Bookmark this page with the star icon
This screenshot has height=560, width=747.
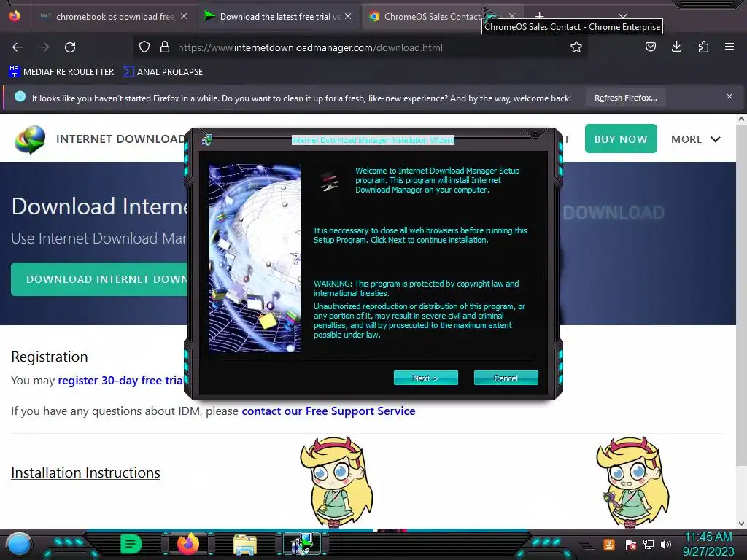click(576, 47)
